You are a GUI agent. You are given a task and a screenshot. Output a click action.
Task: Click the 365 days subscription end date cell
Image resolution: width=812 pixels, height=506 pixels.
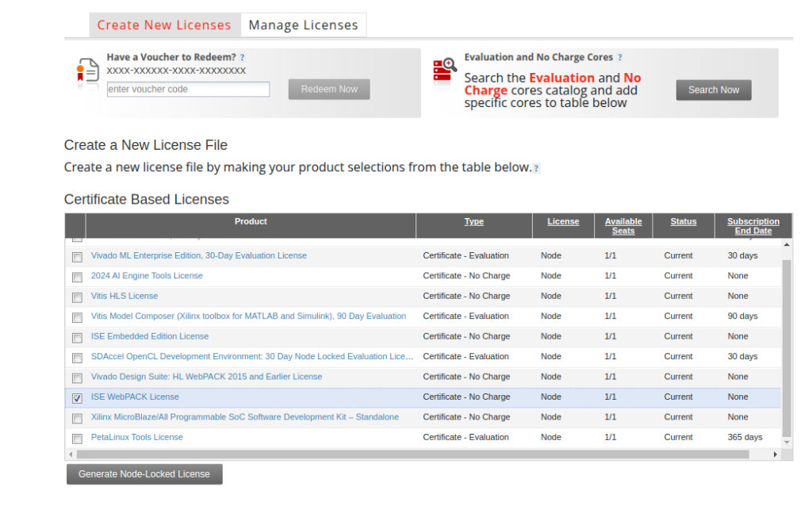745,437
